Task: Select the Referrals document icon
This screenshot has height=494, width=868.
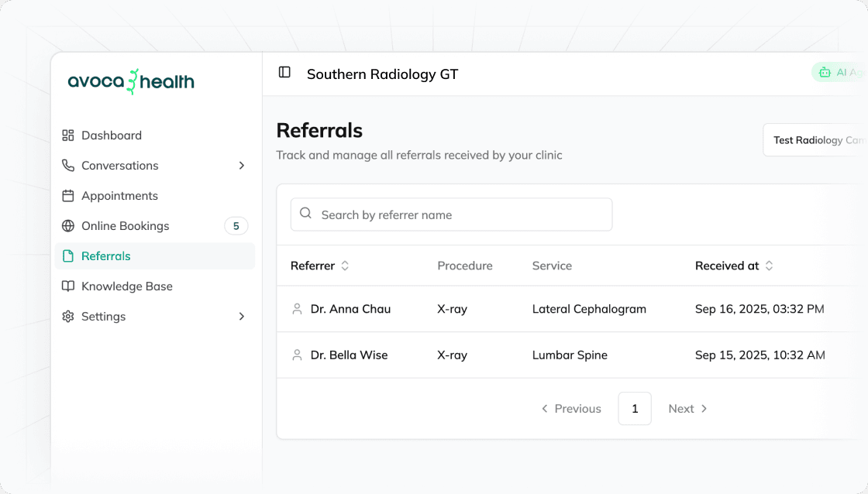Action: [x=68, y=256]
